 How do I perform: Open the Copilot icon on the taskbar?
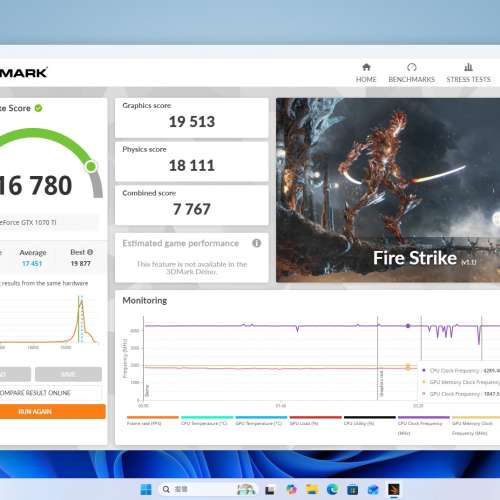click(292, 489)
